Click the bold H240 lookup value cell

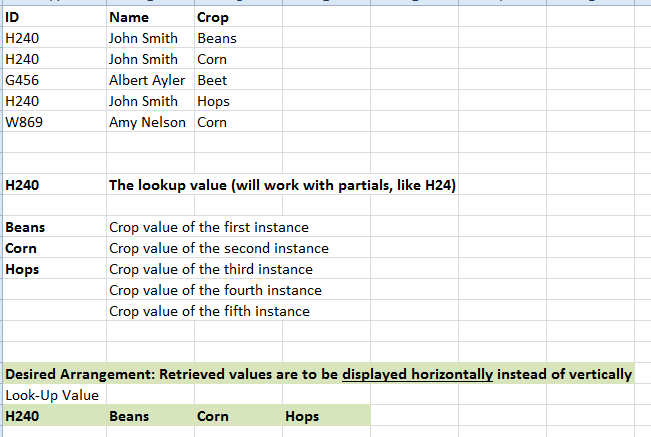tap(54, 185)
